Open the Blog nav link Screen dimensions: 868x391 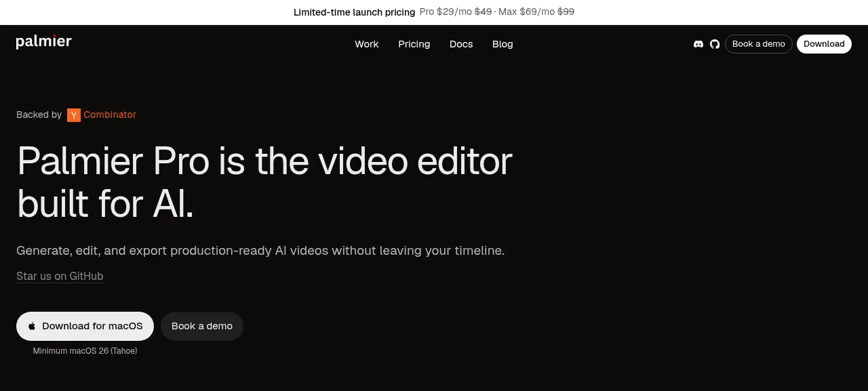coord(502,44)
